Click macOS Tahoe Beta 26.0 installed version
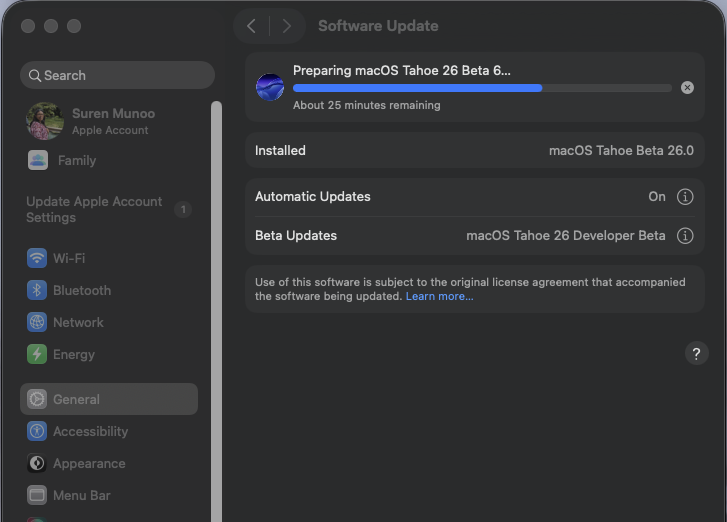The height and width of the screenshot is (522, 727). click(x=621, y=150)
